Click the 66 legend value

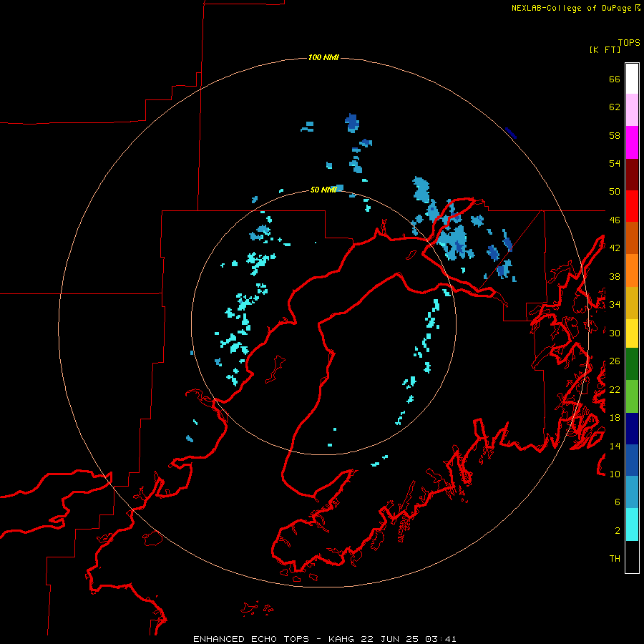tap(615, 79)
